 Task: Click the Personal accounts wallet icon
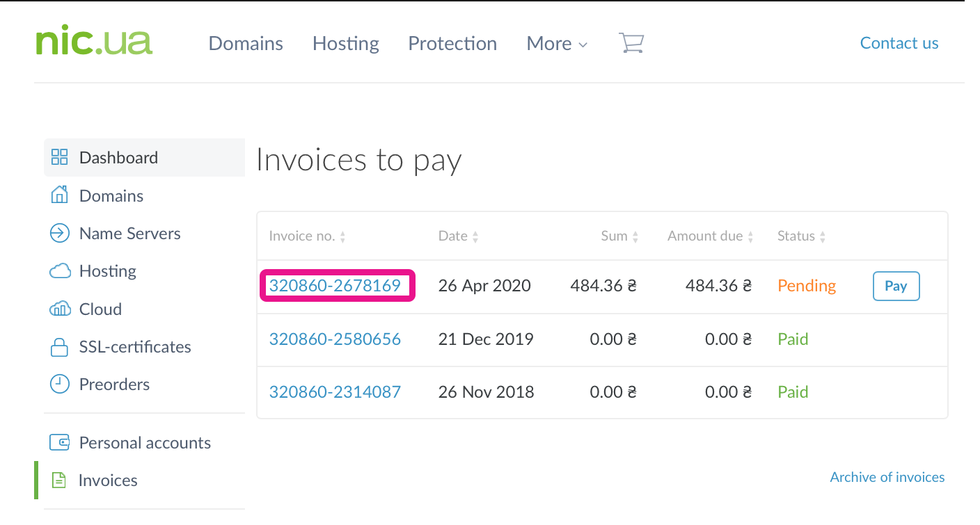tap(60, 442)
